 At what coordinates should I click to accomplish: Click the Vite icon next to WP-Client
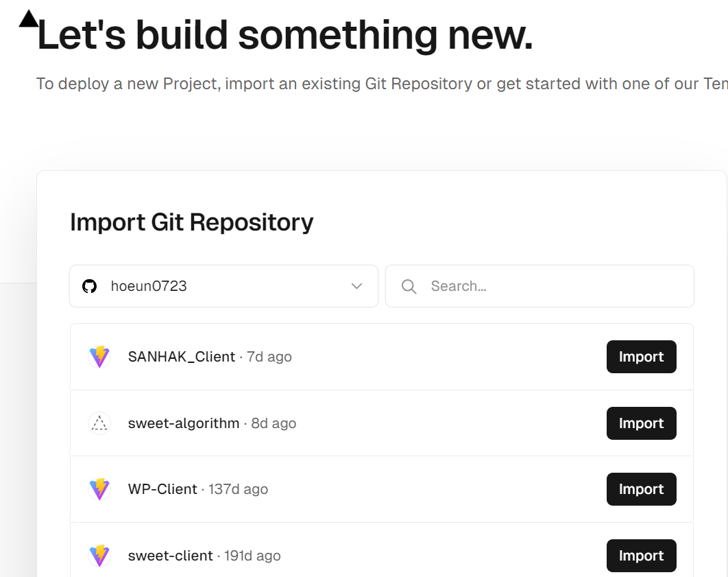[100, 489]
